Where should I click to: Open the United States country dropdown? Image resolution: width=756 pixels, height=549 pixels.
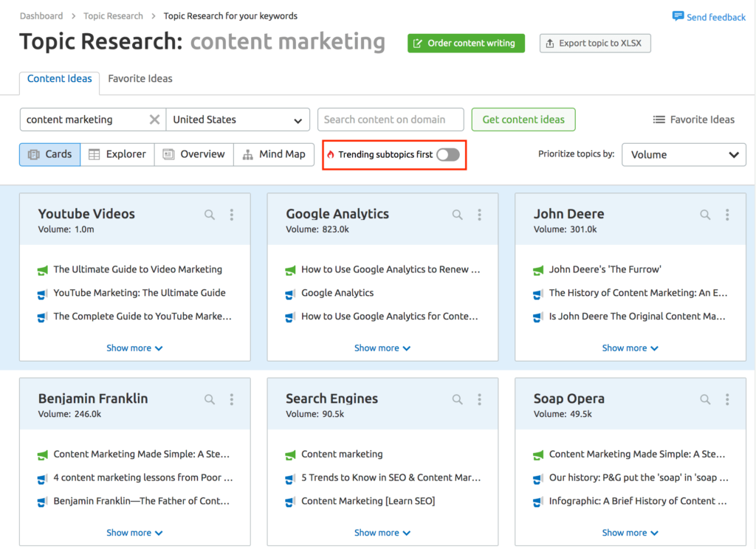(238, 120)
